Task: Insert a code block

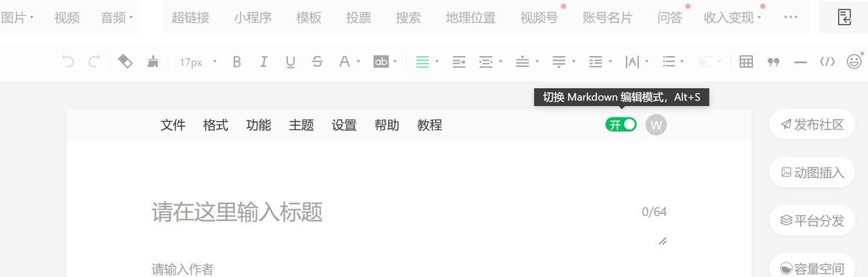Action: point(827,62)
